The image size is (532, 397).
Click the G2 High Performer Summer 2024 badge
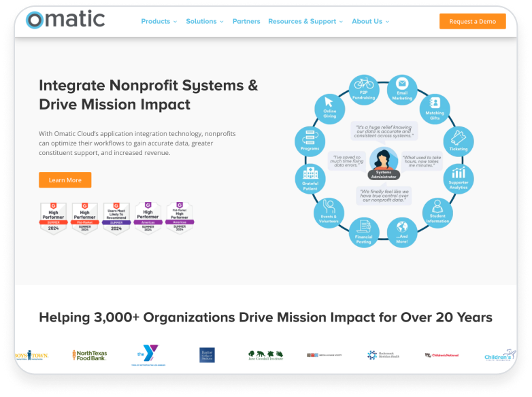point(53,218)
